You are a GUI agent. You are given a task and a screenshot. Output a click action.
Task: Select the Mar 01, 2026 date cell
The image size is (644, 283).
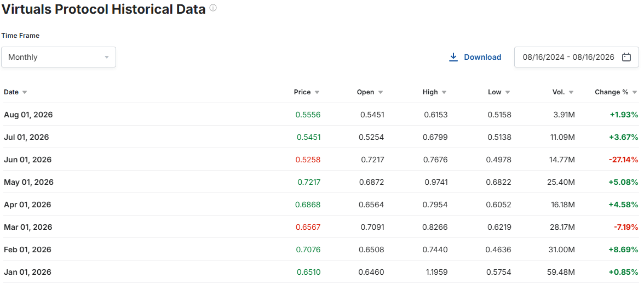pyautogui.click(x=28, y=227)
